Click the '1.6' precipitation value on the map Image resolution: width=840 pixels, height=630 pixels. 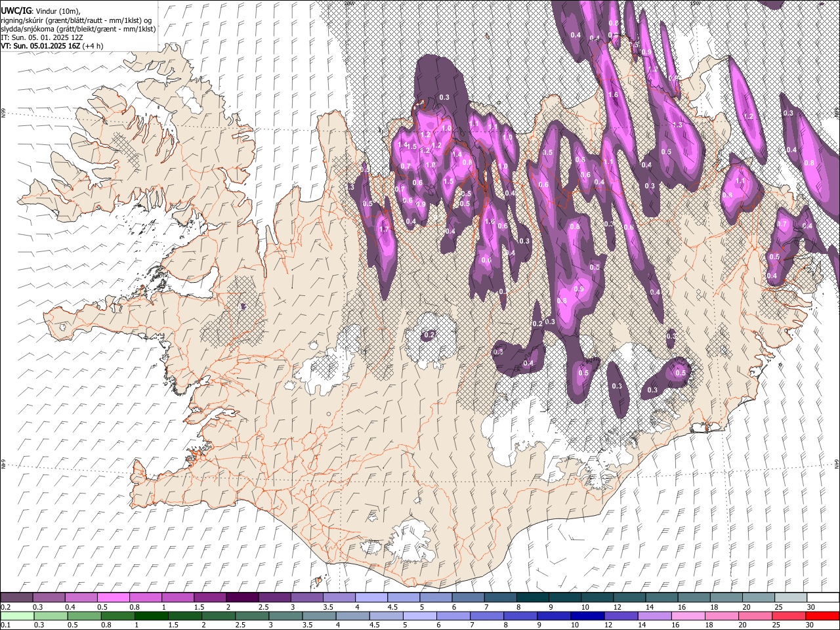pos(614,95)
